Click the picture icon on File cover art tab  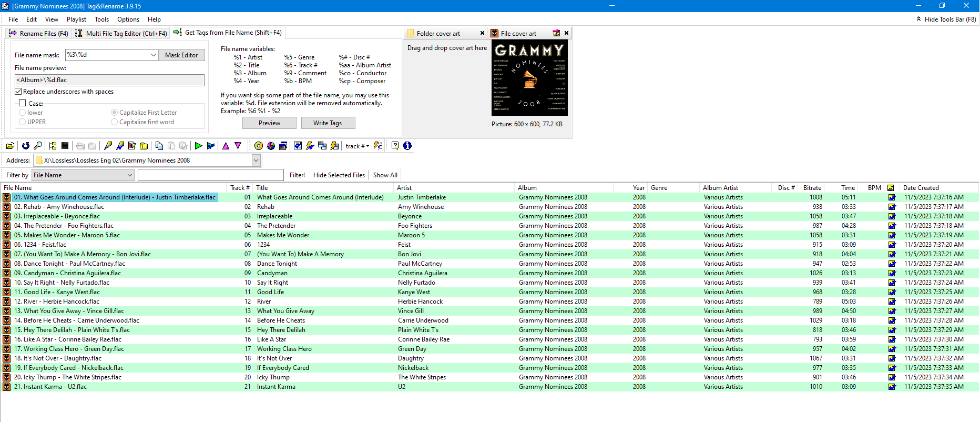click(x=556, y=33)
